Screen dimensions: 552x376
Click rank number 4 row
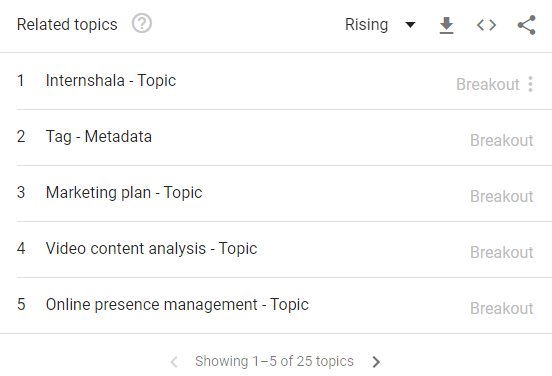(276, 250)
